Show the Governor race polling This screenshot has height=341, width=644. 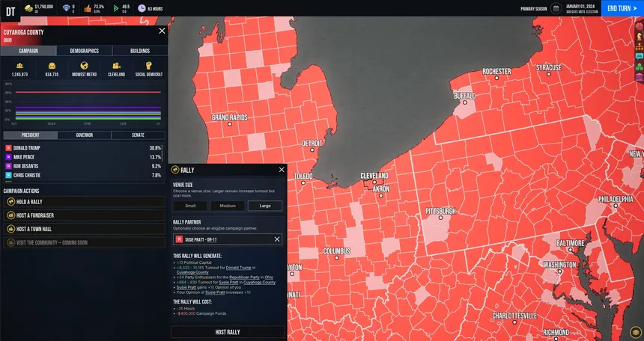point(84,135)
